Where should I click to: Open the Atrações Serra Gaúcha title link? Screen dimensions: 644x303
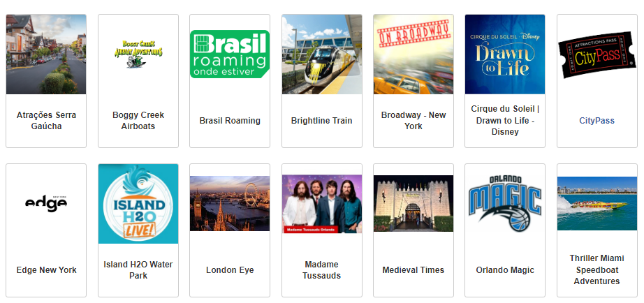pyautogui.click(x=46, y=121)
